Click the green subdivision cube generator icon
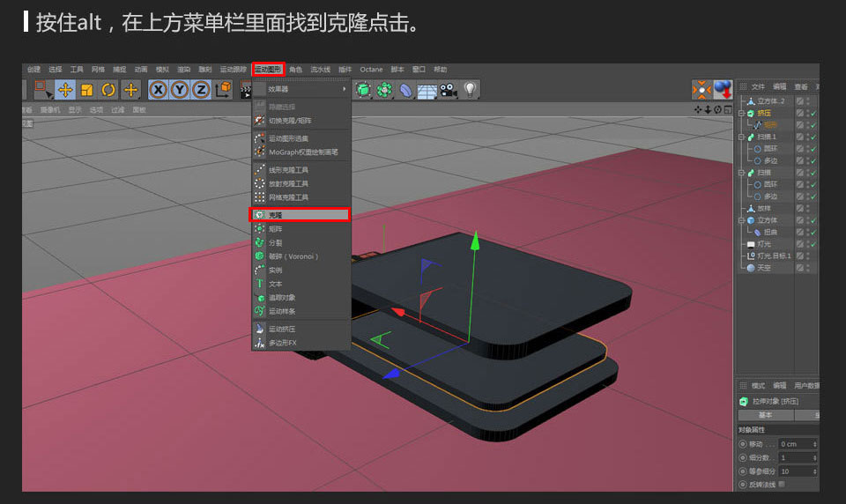Viewport: 846px width, 504px height. 363,90
